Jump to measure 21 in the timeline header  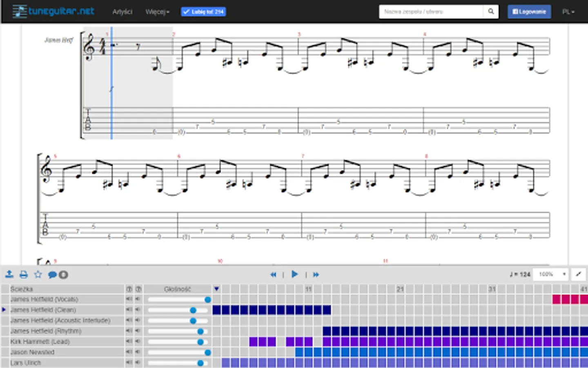tap(400, 289)
